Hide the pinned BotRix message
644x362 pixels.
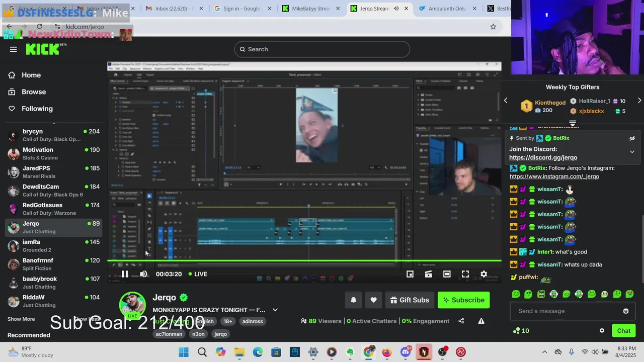tap(632, 138)
